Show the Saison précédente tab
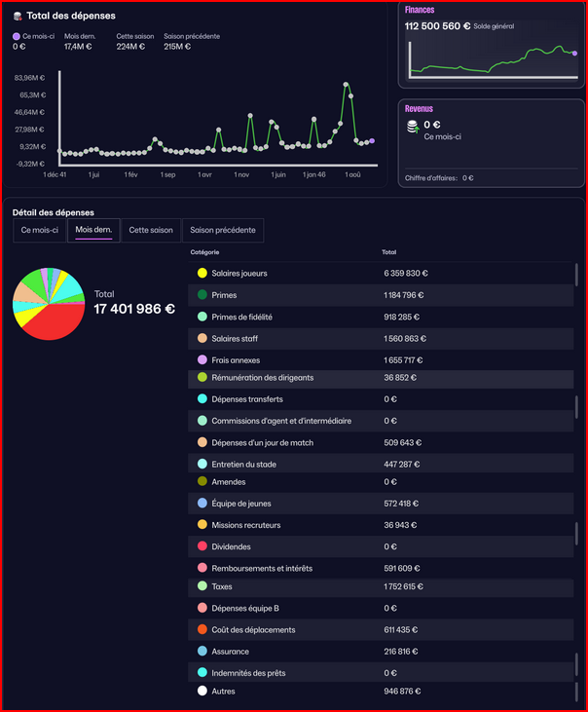The width and height of the screenshot is (588, 712). (223, 230)
